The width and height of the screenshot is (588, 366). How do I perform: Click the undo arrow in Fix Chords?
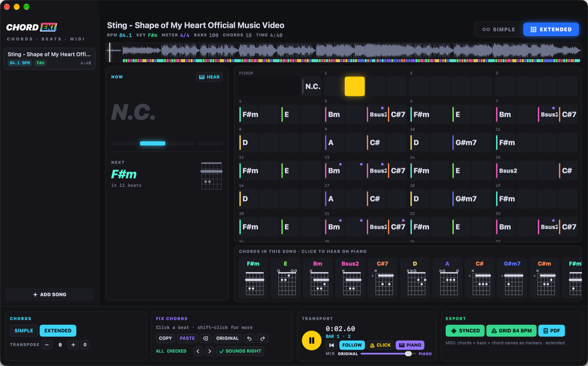tap(249, 338)
